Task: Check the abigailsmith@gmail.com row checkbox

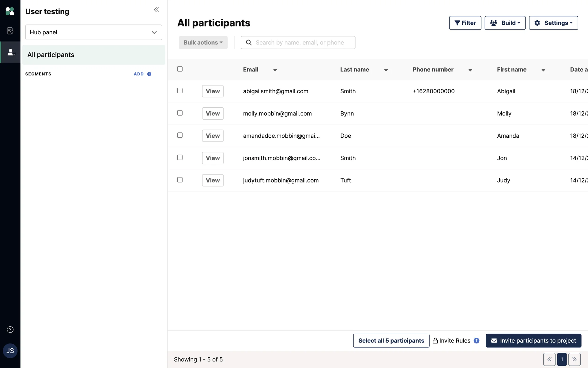Action: pos(180,91)
